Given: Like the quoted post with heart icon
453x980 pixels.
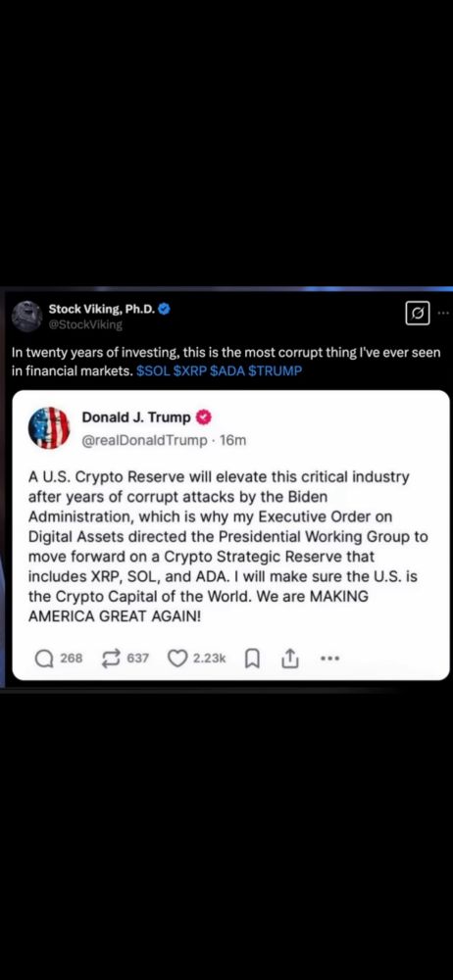Looking at the screenshot, I should point(178,659).
